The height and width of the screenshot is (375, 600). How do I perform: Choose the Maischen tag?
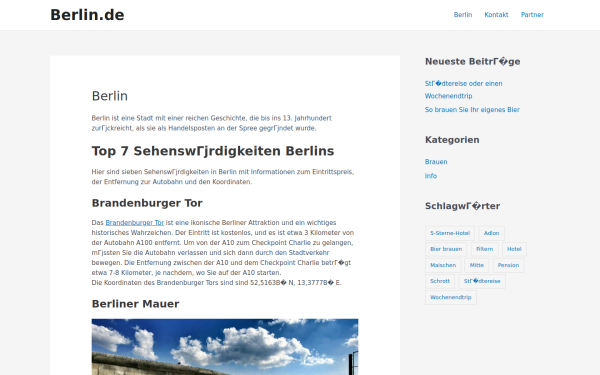pos(443,265)
